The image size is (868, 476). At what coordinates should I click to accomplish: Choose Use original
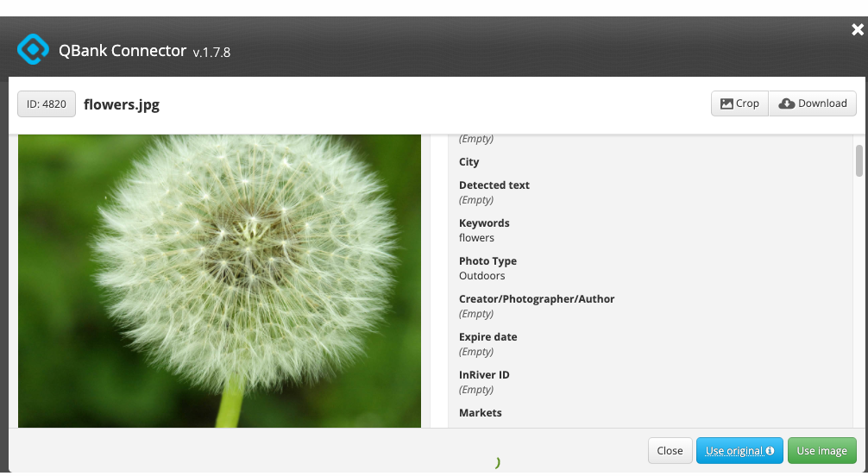[739, 450]
